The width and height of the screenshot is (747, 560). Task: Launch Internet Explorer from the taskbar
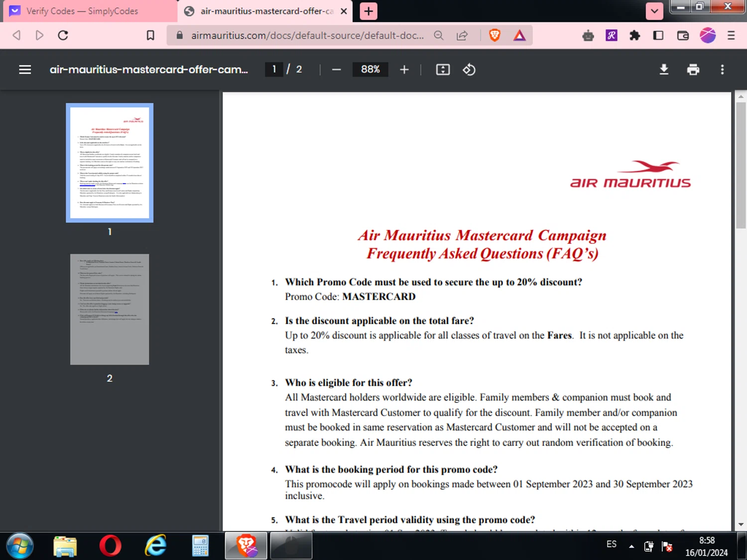click(155, 546)
